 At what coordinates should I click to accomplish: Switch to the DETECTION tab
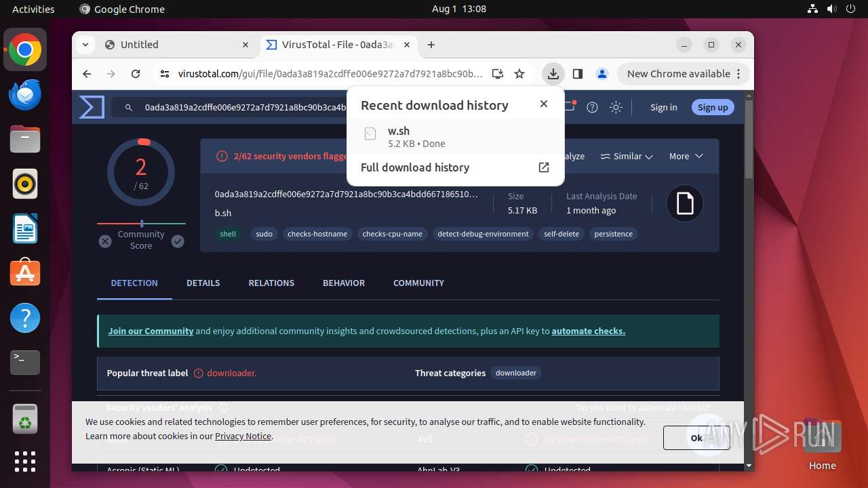point(134,283)
